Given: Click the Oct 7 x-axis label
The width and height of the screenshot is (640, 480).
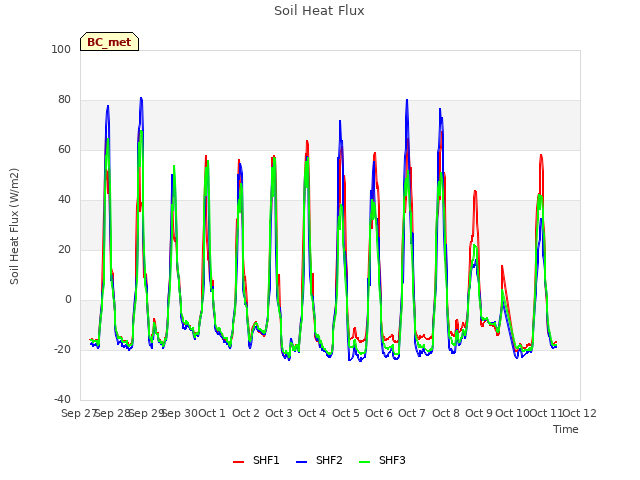Looking at the screenshot, I should (412, 413).
